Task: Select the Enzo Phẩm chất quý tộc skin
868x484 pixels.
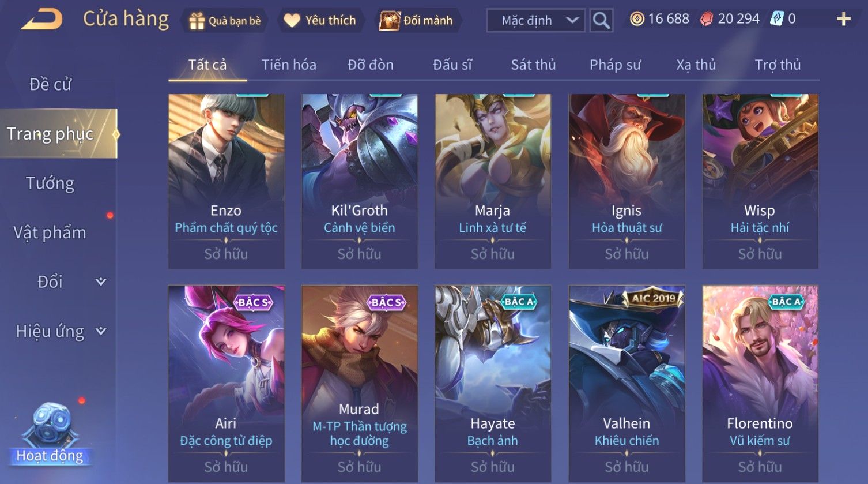Action: click(226, 181)
